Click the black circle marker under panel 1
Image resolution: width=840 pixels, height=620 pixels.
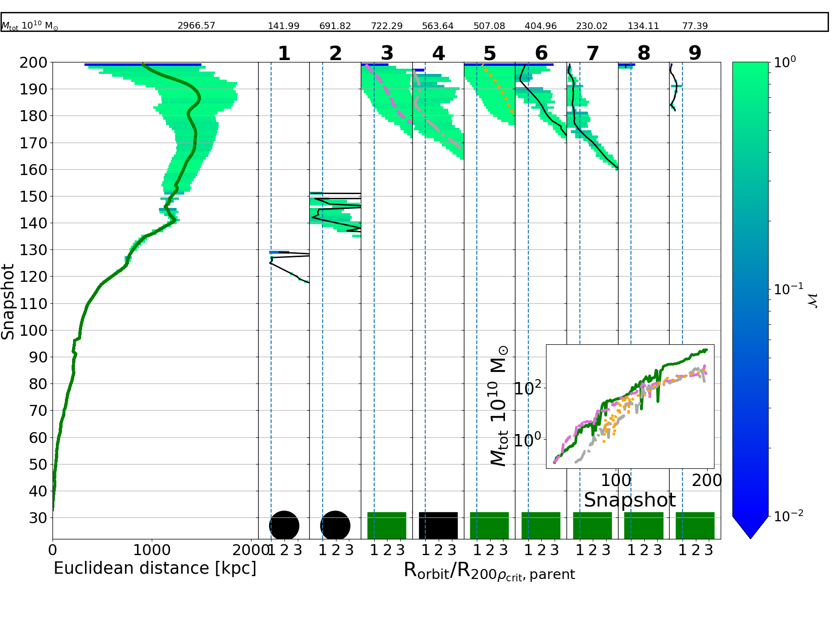point(284,526)
